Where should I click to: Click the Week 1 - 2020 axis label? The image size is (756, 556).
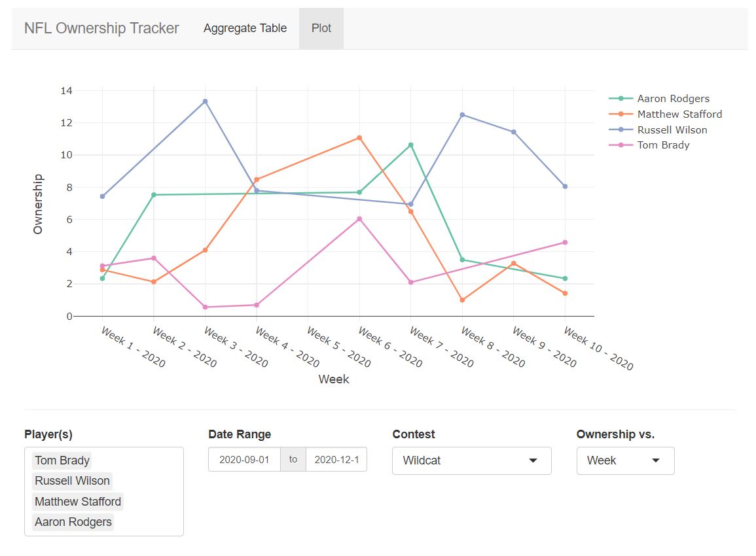coord(134,347)
